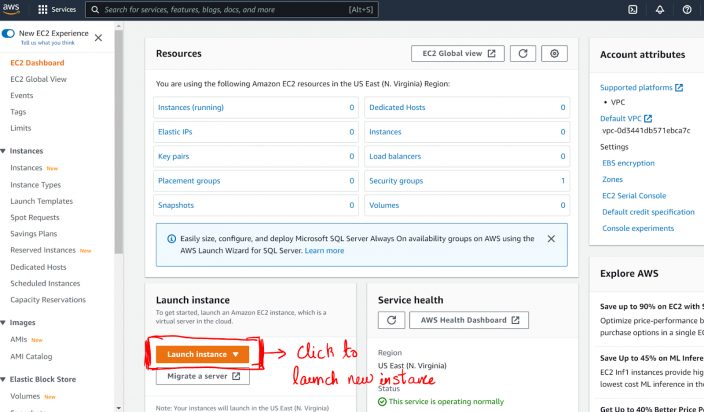Viewport: 704px width, 412px height.
Task: Toggle the New EC2 Experience switch
Action: click(8, 33)
